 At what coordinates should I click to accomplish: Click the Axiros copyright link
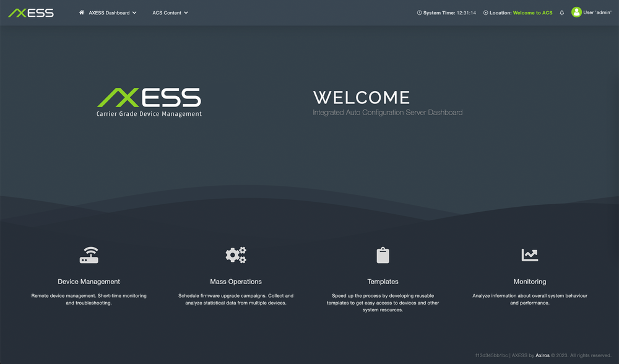542,355
